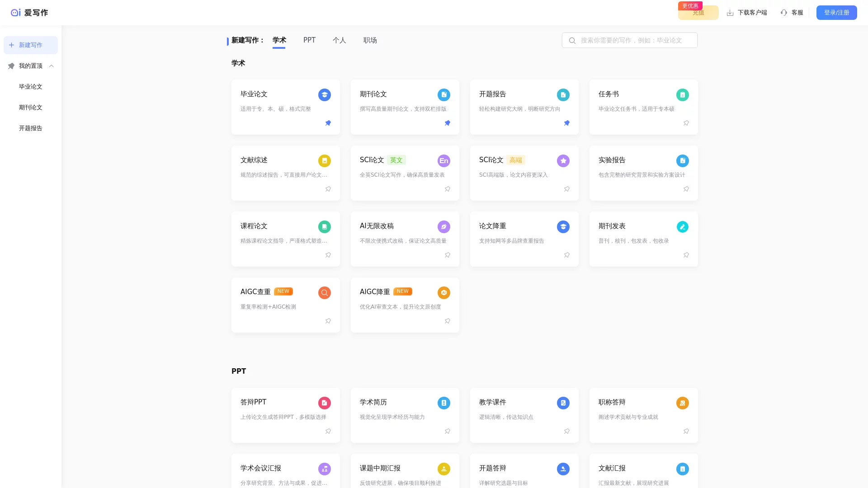Toggle pin on 论文降重 card
The width and height of the screenshot is (868, 488).
566,255
